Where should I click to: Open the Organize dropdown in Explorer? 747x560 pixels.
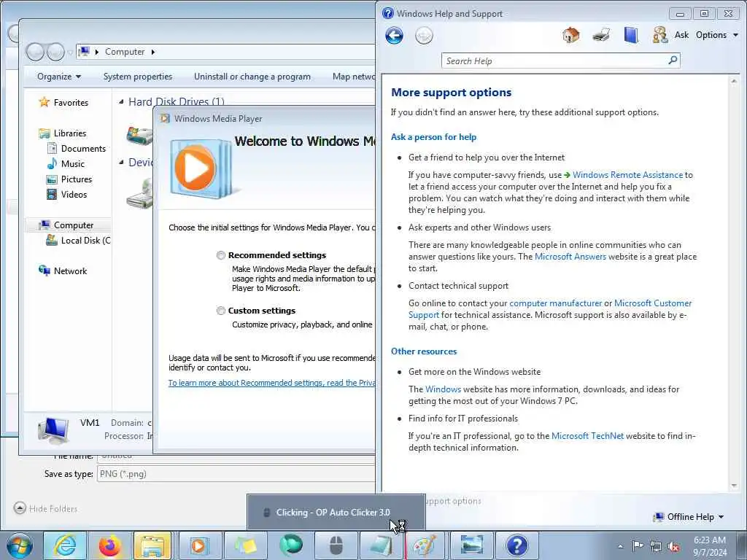coord(59,76)
